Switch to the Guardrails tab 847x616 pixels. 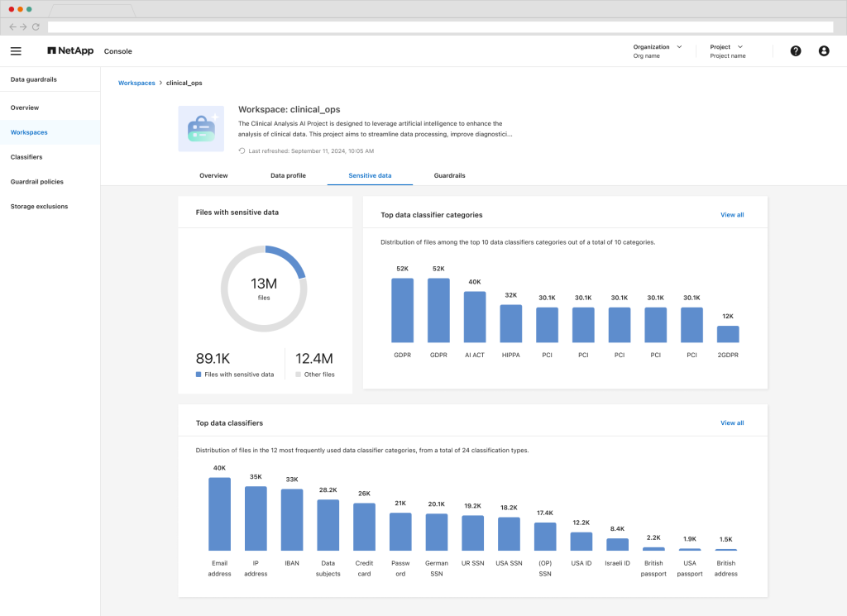pos(449,176)
